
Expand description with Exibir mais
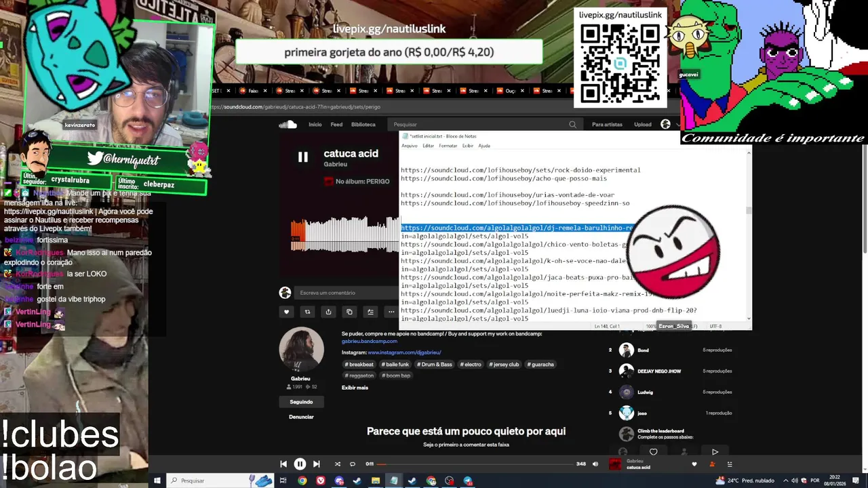[355, 388]
